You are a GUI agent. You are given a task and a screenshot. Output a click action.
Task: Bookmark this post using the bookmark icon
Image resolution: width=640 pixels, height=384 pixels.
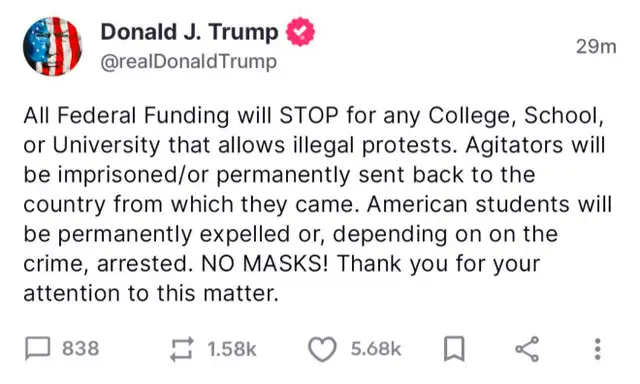[454, 349]
